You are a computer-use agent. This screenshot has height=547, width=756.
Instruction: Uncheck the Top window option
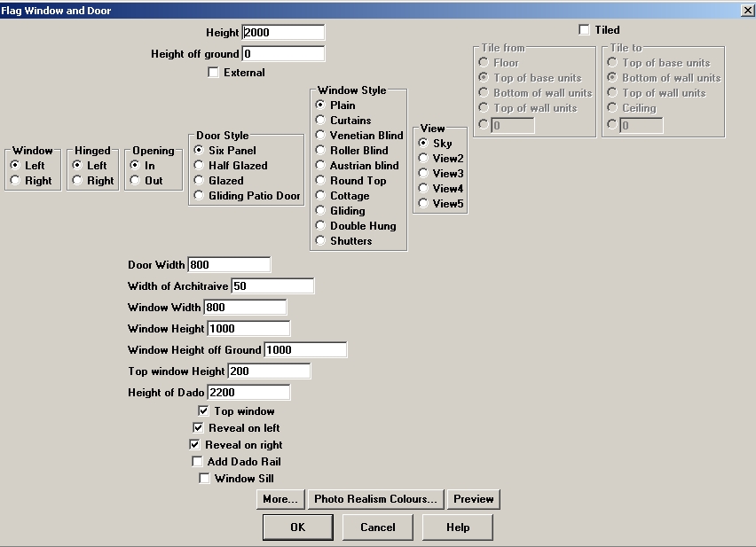204,411
